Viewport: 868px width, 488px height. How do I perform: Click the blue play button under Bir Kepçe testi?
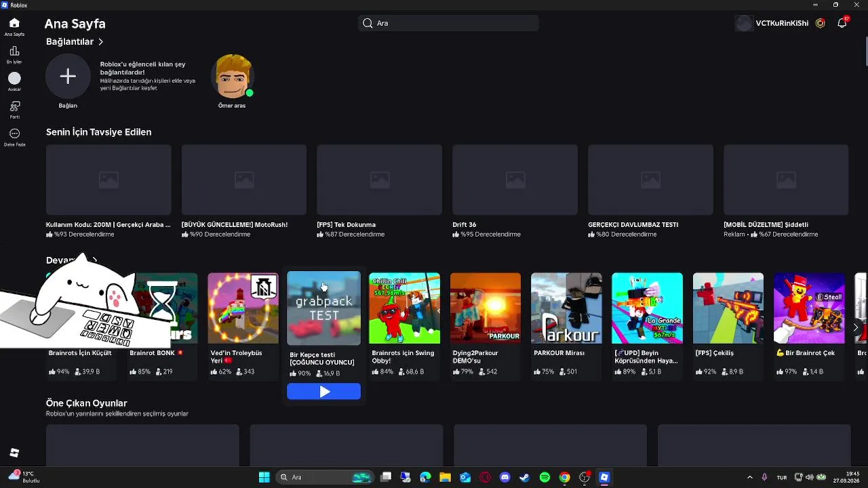point(323,391)
